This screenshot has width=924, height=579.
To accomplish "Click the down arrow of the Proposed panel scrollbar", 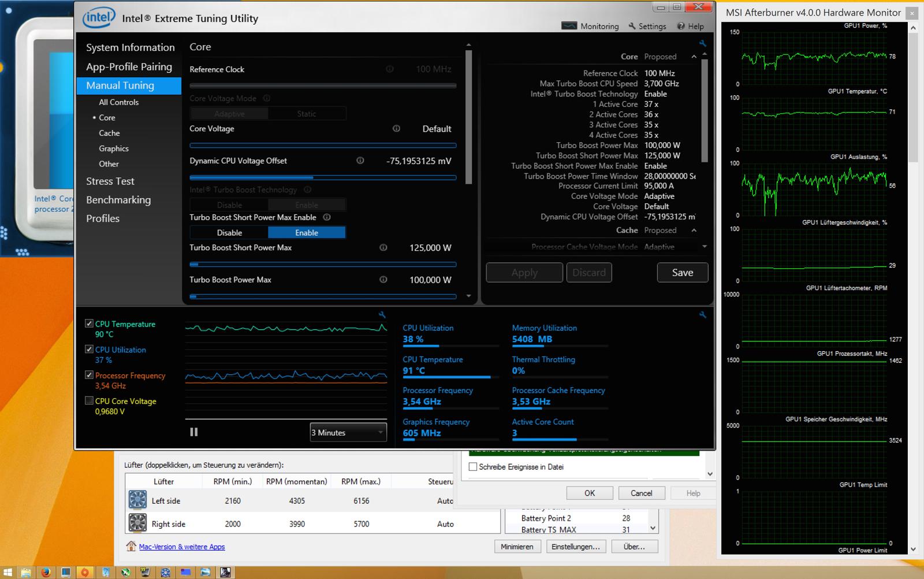I will click(x=705, y=246).
